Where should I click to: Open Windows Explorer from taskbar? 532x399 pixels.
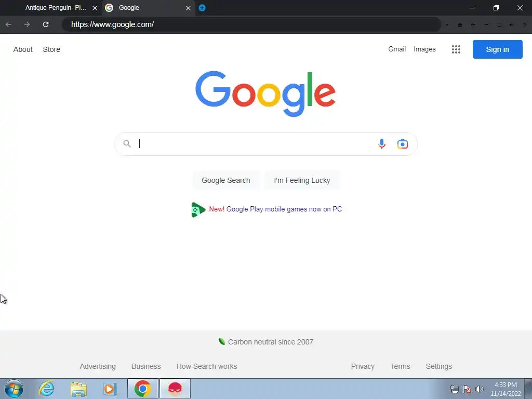[78, 389]
